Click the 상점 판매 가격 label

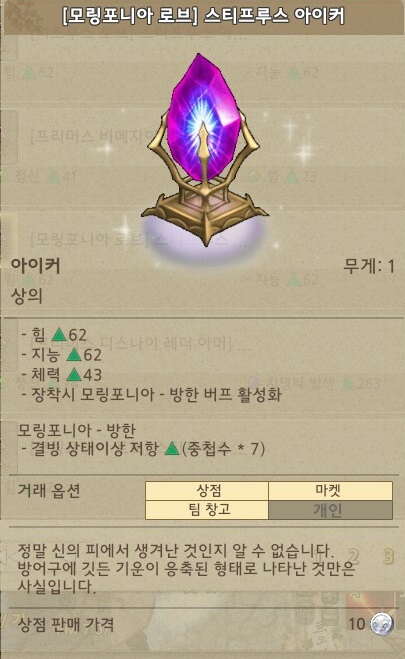[x=66, y=624]
